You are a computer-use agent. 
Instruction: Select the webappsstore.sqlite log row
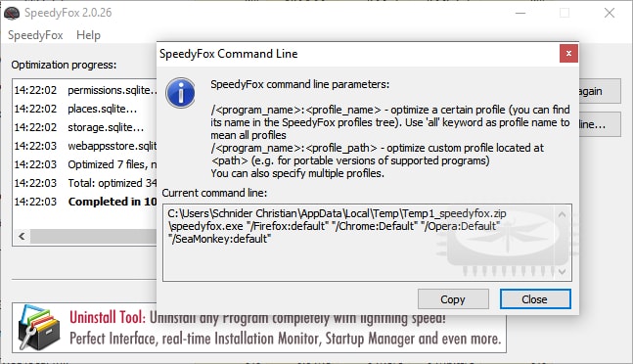tap(85, 146)
